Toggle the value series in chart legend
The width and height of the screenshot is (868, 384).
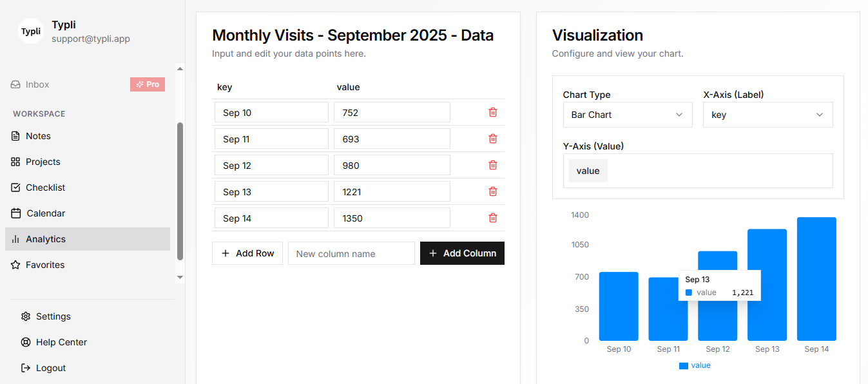point(695,365)
